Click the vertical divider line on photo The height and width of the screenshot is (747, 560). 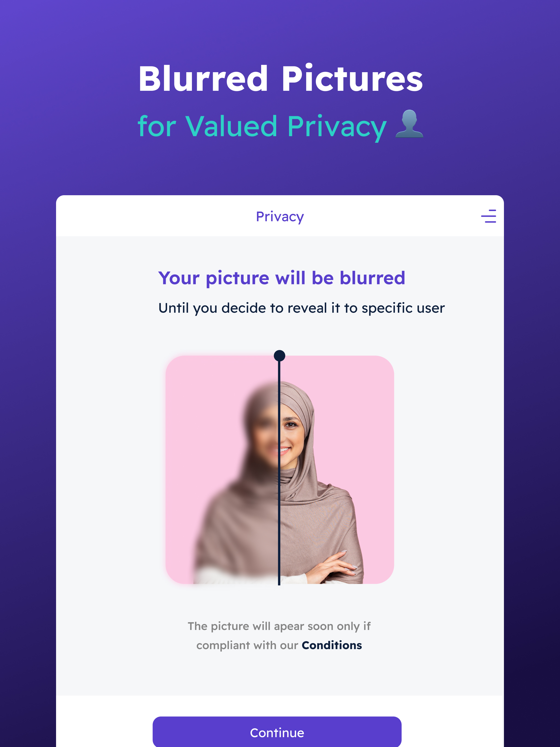pyautogui.click(x=279, y=473)
